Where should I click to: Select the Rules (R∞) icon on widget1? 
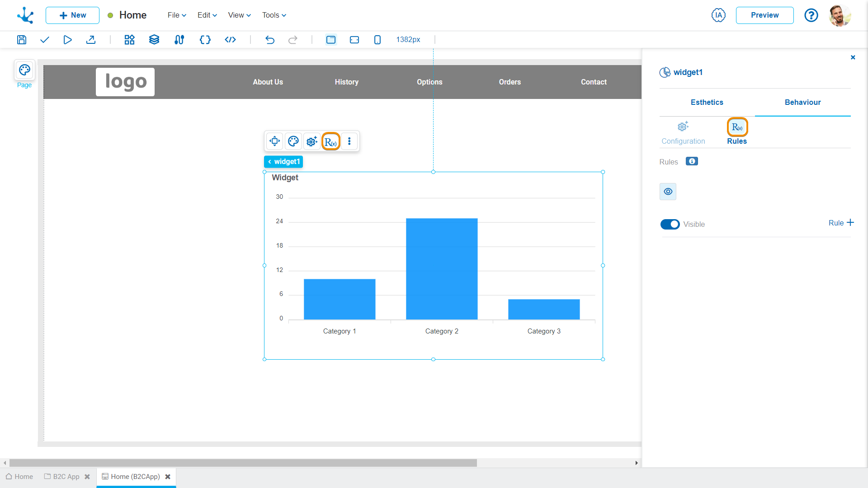click(x=331, y=141)
